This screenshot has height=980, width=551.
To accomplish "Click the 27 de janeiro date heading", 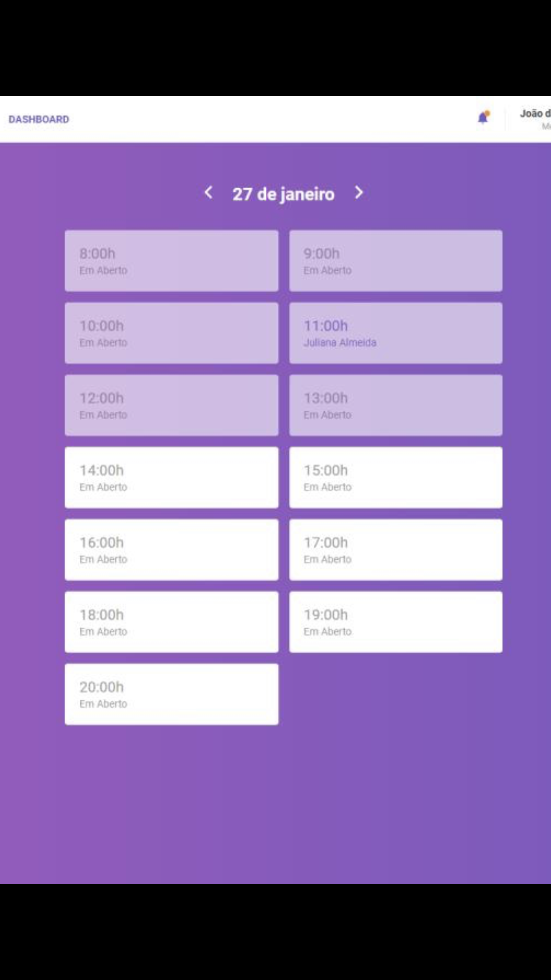I will pyautogui.click(x=283, y=194).
